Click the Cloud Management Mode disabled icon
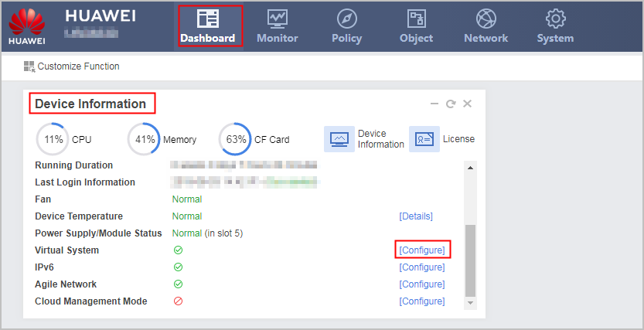The width and height of the screenshot is (644, 330). (178, 301)
